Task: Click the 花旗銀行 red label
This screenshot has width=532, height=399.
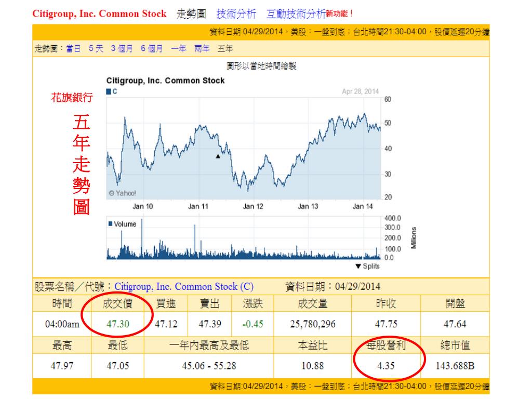Action: (72, 97)
